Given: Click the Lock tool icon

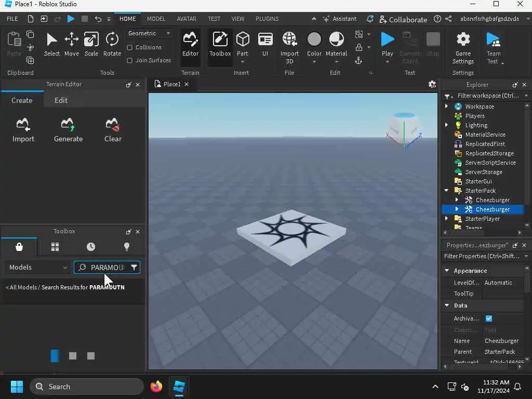Looking at the screenshot, I should coord(358,47).
